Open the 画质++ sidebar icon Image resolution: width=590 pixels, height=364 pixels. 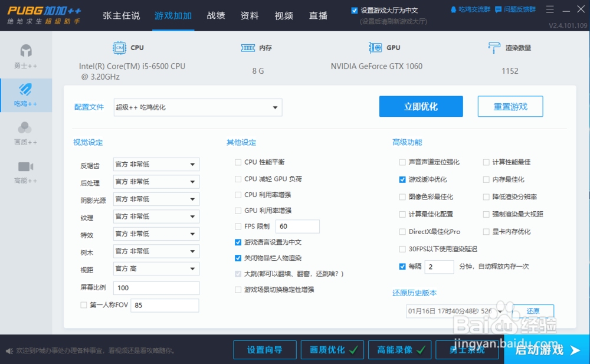click(x=25, y=127)
